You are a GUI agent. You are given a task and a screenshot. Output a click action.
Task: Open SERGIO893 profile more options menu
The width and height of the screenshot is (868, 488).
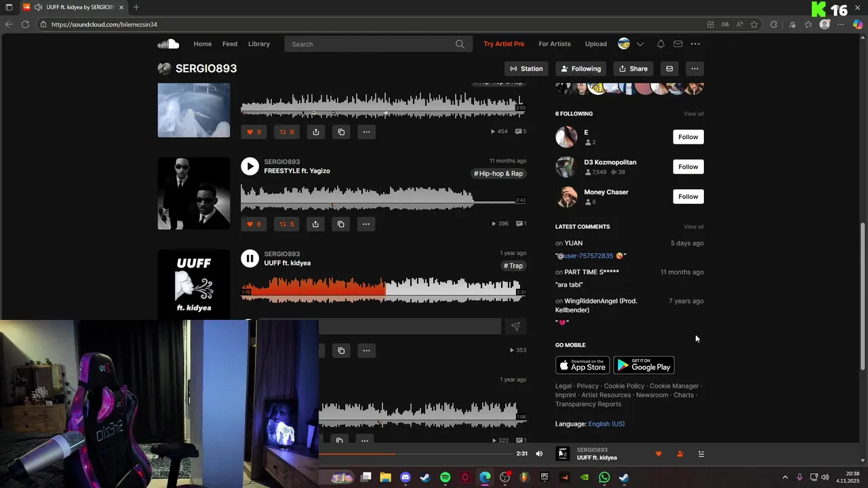tap(694, 68)
